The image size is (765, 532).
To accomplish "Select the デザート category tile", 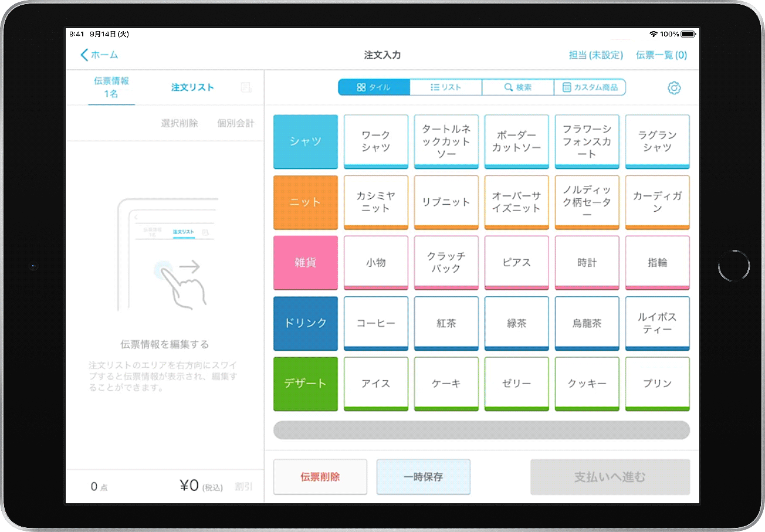I will (306, 384).
